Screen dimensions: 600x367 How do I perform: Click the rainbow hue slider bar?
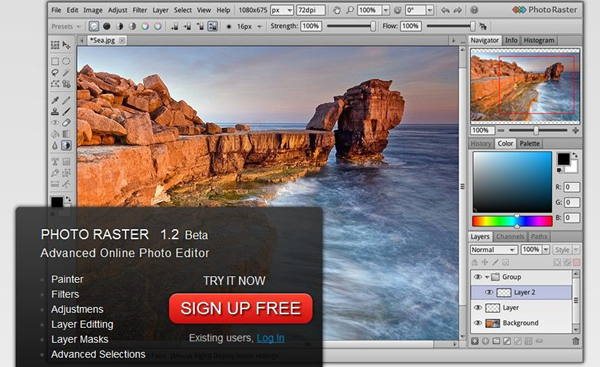(512, 221)
